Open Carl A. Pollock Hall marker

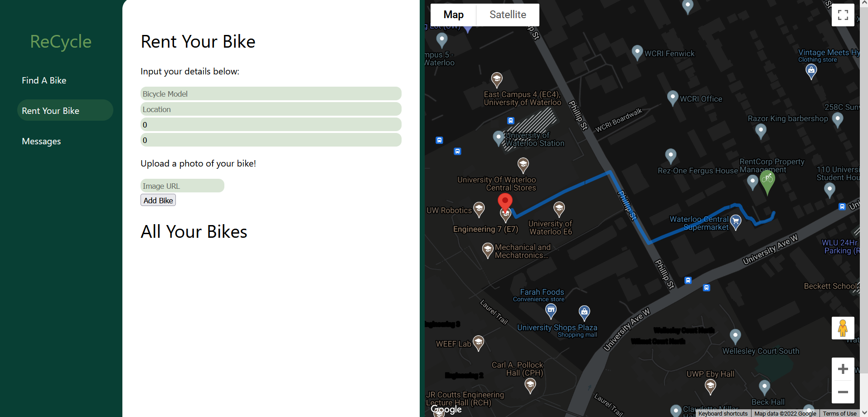530,386
